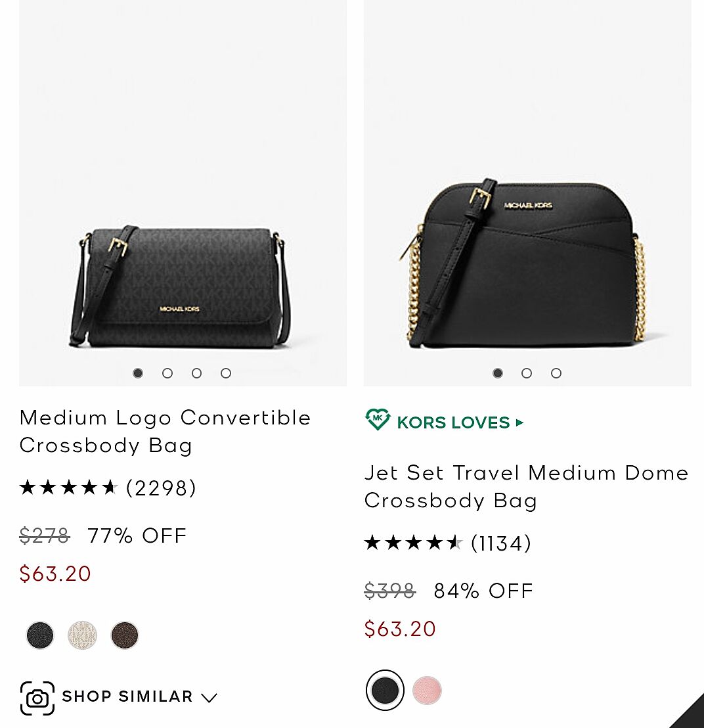Screen dimensions: 704x728
Task: Select pink swatch for Jet Set Dome bag
Action: coord(427,691)
